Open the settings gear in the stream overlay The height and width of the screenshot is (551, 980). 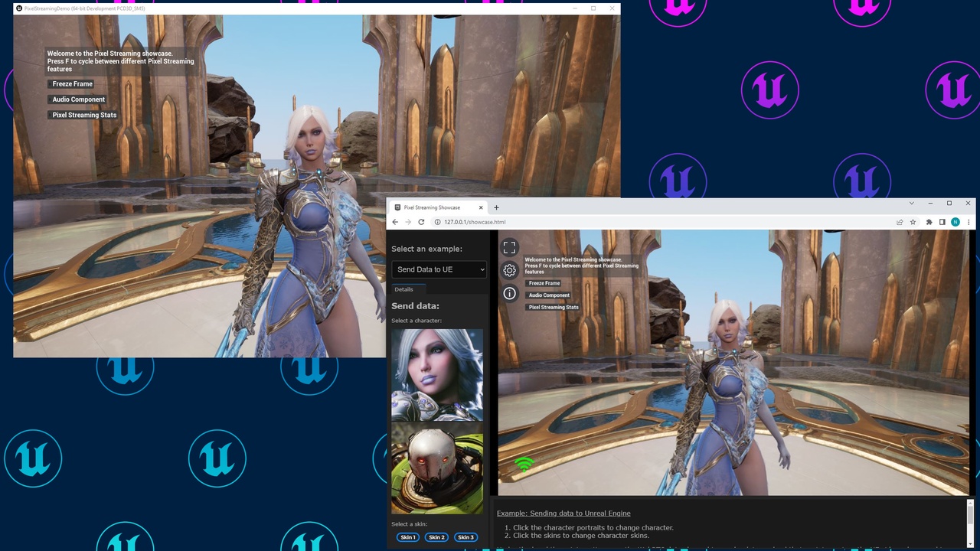(x=509, y=270)
